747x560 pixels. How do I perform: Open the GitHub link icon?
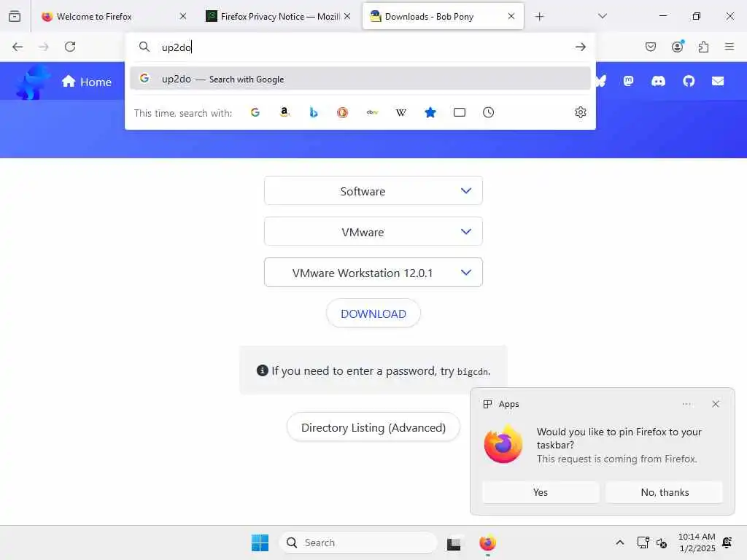pyautogui.click(x=689, y=81)
